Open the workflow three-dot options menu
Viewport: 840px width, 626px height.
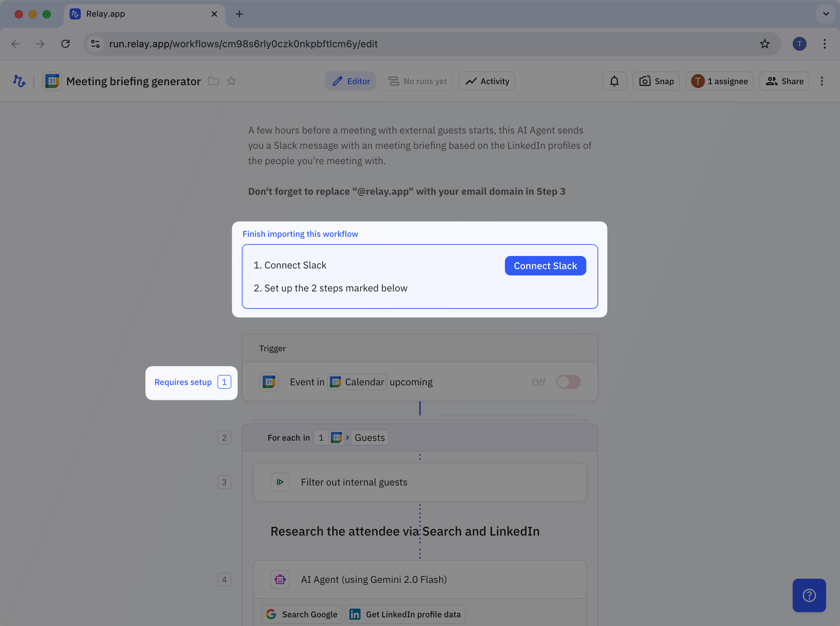coord(822,81)
